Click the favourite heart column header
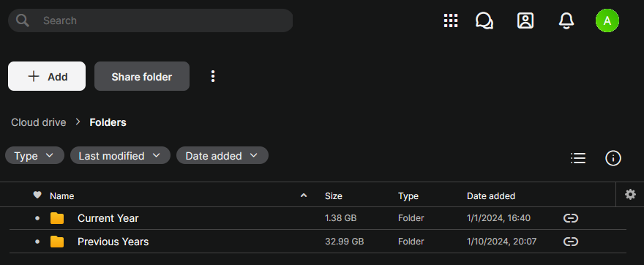 37,195
